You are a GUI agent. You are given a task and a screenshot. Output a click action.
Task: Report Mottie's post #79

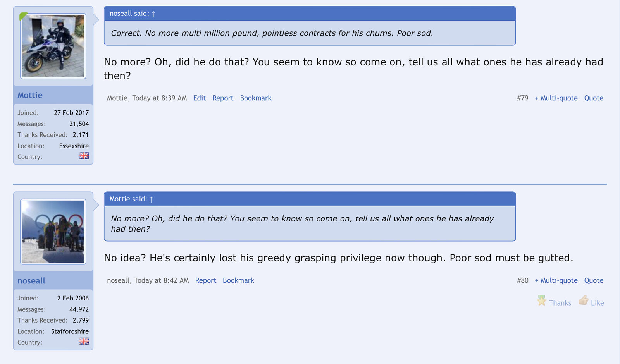click(223, 98)
